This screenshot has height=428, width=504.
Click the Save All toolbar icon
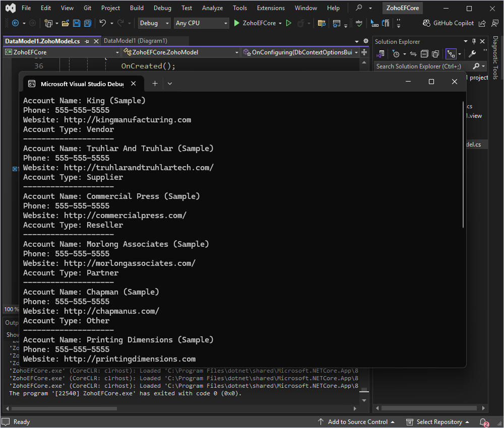87,23
